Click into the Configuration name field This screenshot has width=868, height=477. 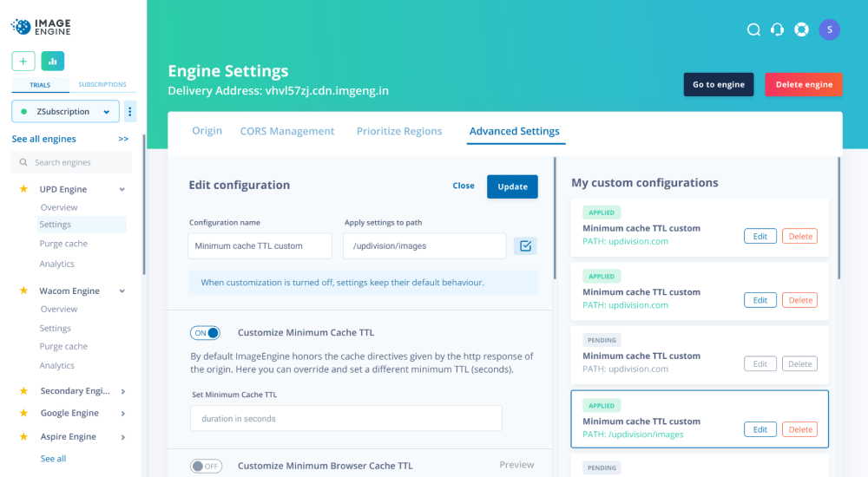260,245
